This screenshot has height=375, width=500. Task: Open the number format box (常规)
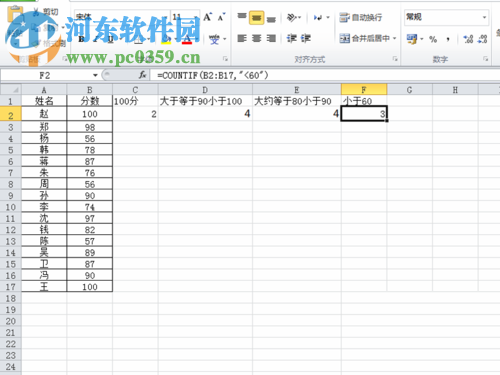pyautogui.click(x=446, y=17)
